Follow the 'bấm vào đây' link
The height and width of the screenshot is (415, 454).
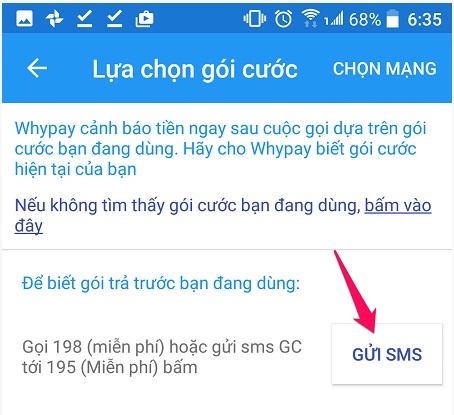pos(223,216)
